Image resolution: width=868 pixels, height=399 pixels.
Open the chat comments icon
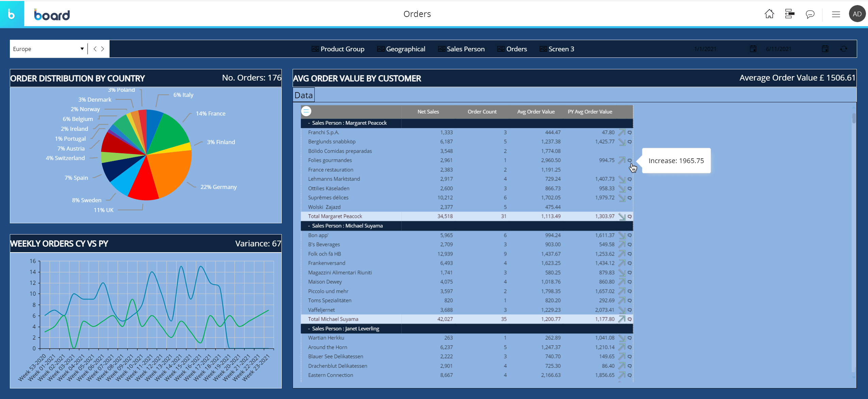click(810, 14)
